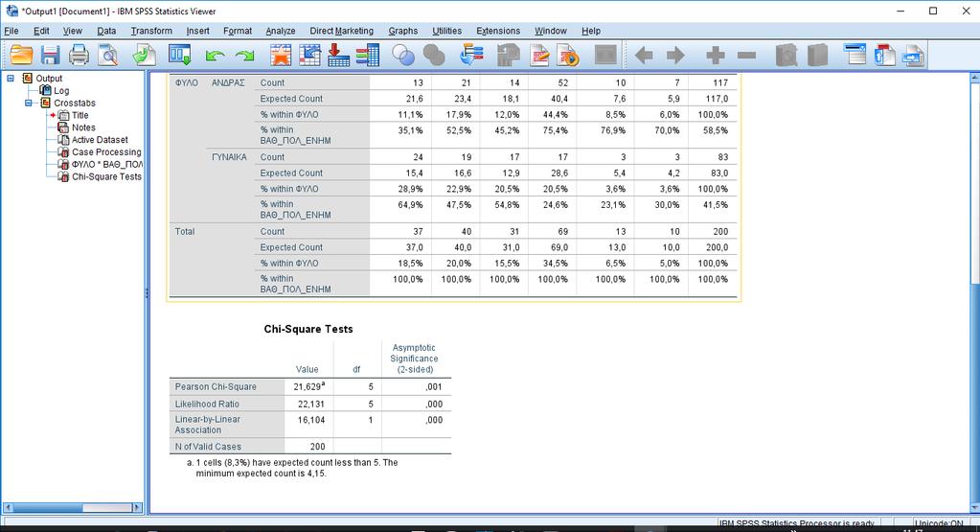Recall recently used dialogs

point(180,56)
